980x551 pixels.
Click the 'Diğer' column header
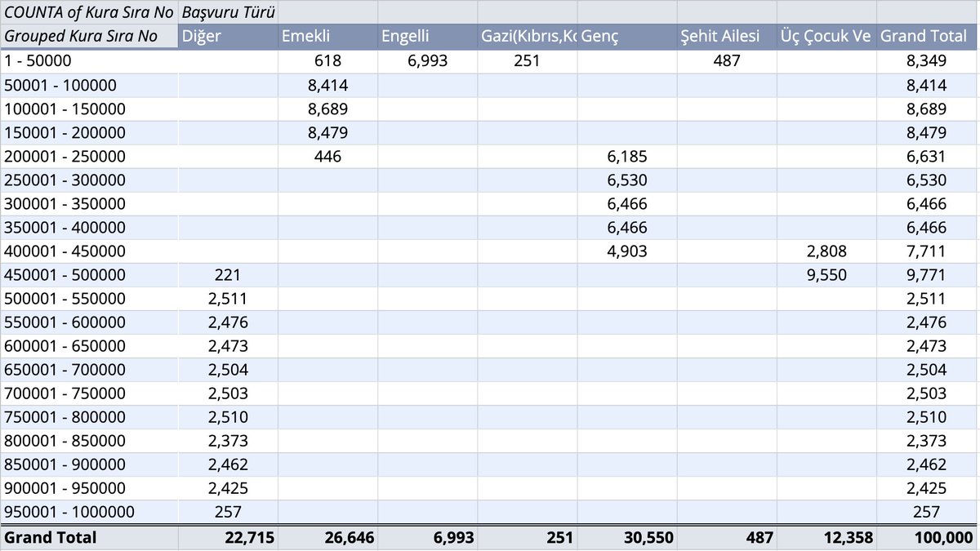(x=228, y=36)
